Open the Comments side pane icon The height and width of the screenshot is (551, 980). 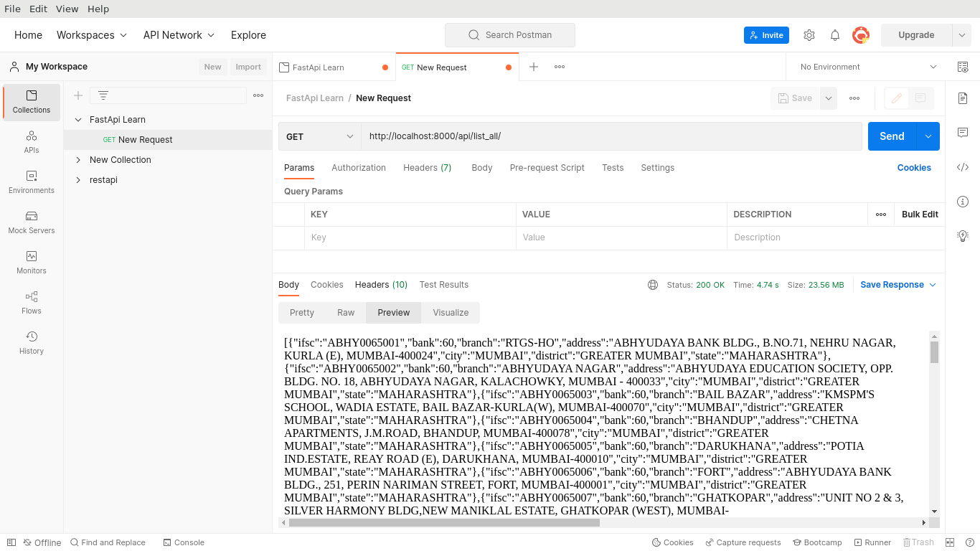click(963, 133)
